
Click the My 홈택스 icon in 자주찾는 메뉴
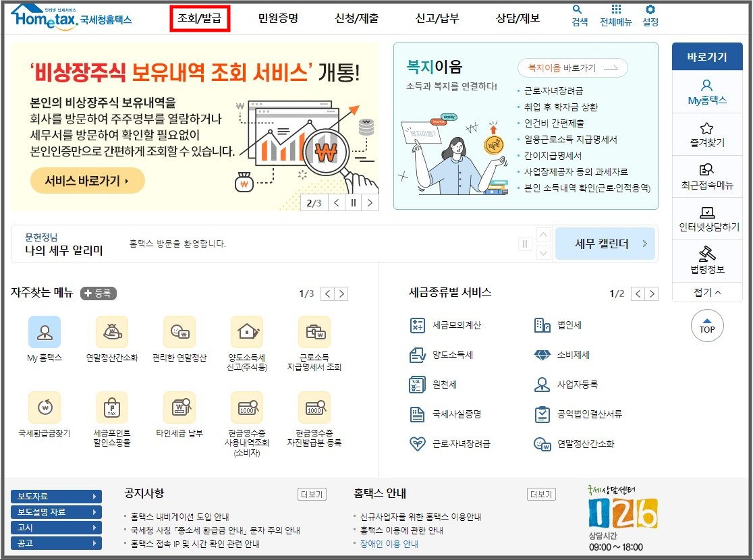coord(45,332)
